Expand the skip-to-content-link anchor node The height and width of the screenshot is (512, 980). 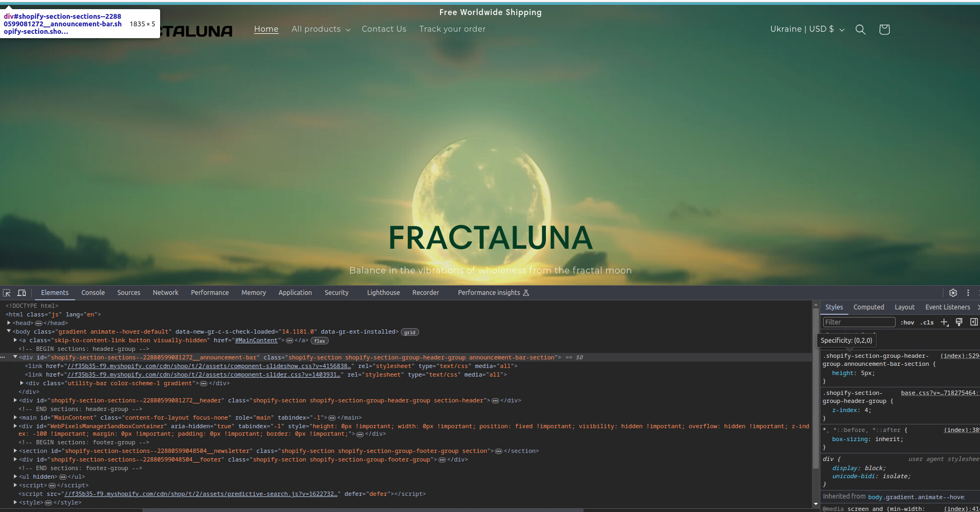15,340
